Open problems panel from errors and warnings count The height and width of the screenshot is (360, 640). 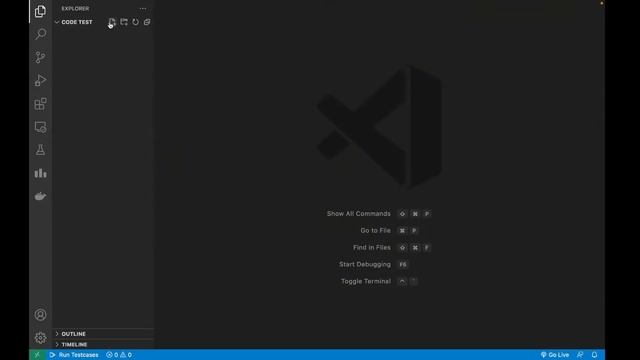tap(119, 355)
